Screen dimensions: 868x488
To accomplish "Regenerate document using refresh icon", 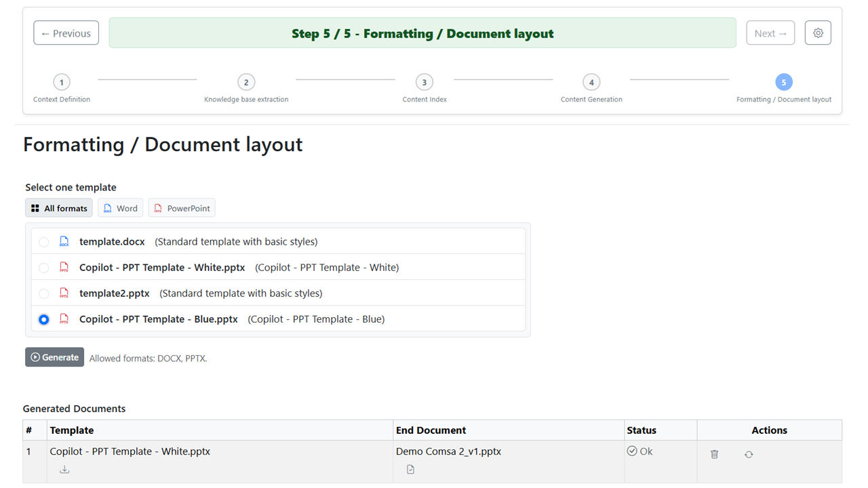I will tap(749, 454).
